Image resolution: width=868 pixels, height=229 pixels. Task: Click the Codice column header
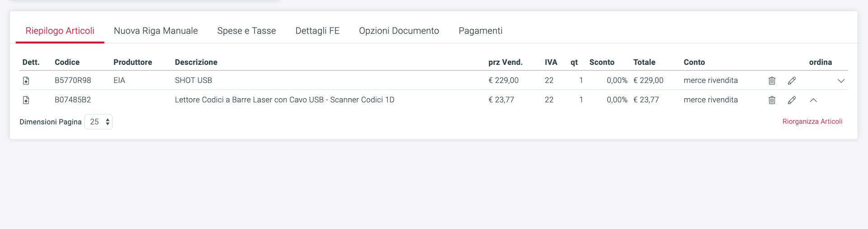point(67,62)
